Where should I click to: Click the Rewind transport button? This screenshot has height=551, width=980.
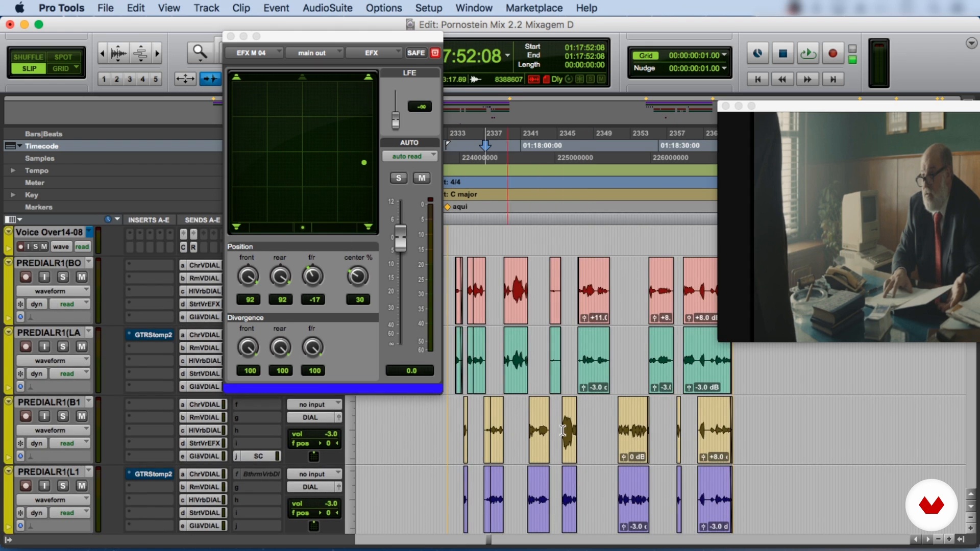(x=782, y=79)
